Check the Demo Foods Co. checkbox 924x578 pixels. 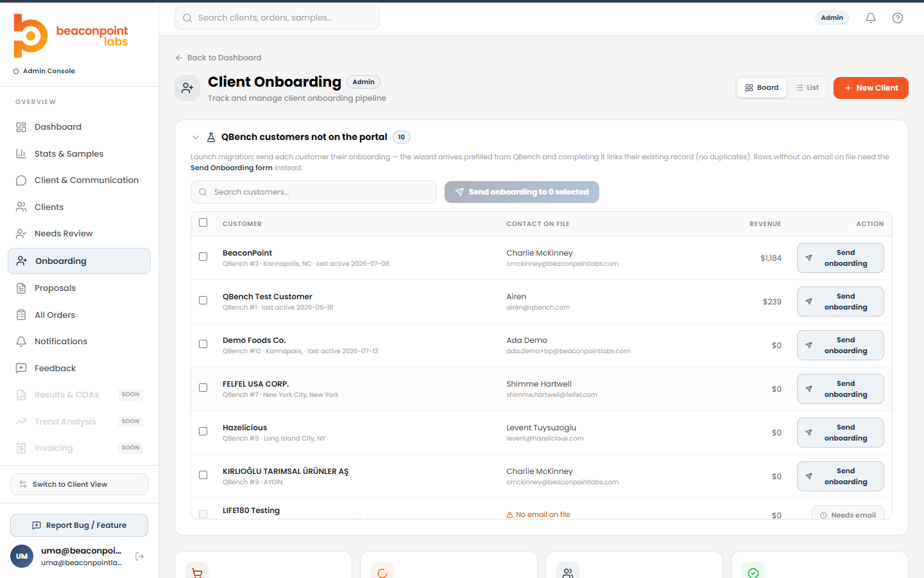(x=203, y=344)
